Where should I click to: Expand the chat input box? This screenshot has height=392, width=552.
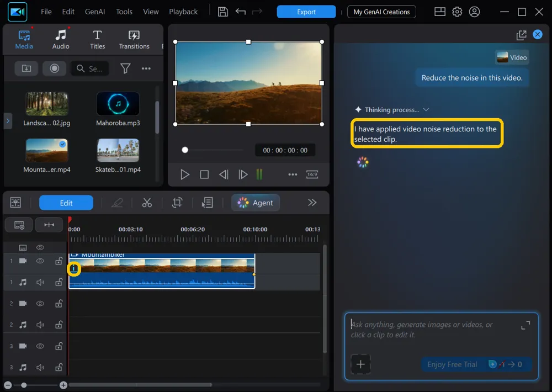(526, 325)
